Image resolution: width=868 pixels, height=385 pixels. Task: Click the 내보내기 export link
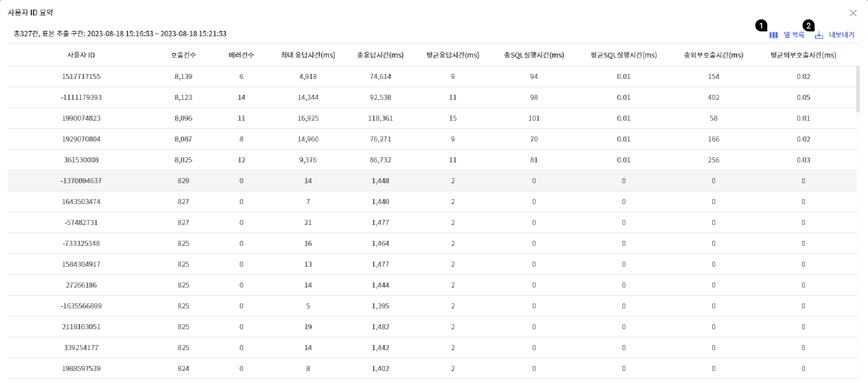(841, 35)
